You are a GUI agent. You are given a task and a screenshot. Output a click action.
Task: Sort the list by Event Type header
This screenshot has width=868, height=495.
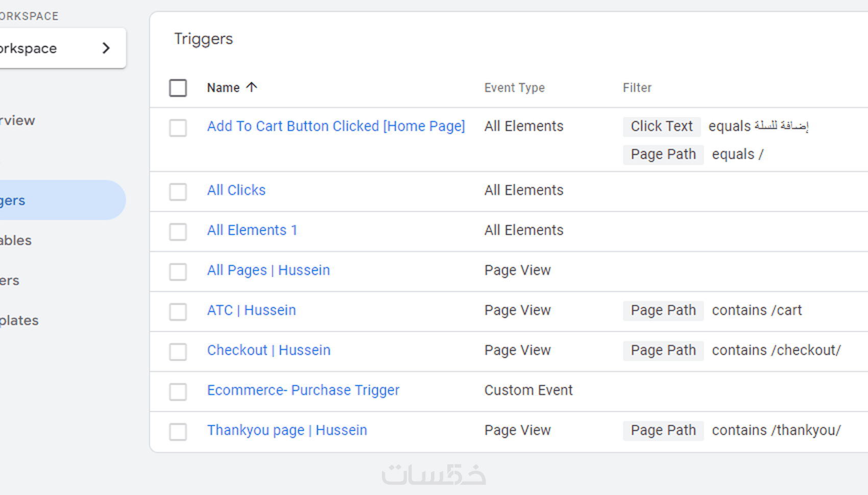[514, 88]
